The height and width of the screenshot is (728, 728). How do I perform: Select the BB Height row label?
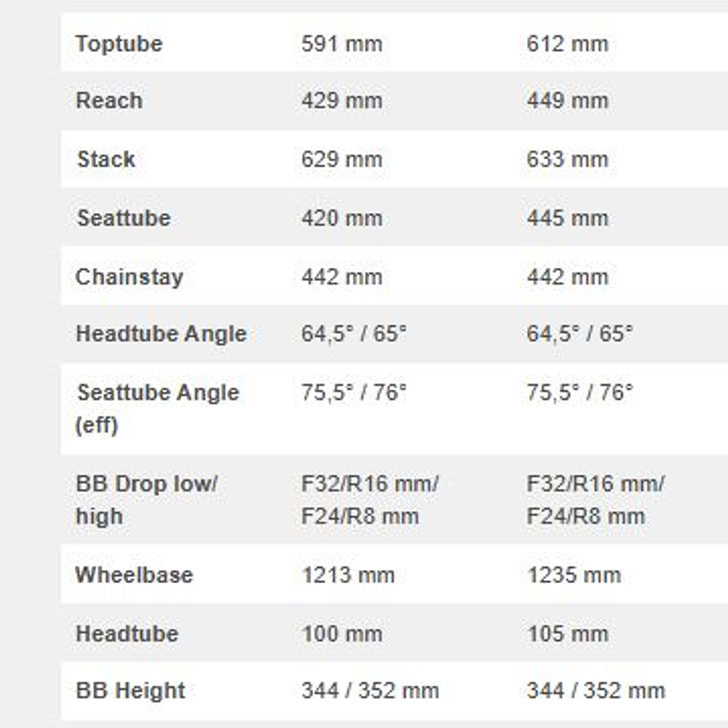pos(130,691)
